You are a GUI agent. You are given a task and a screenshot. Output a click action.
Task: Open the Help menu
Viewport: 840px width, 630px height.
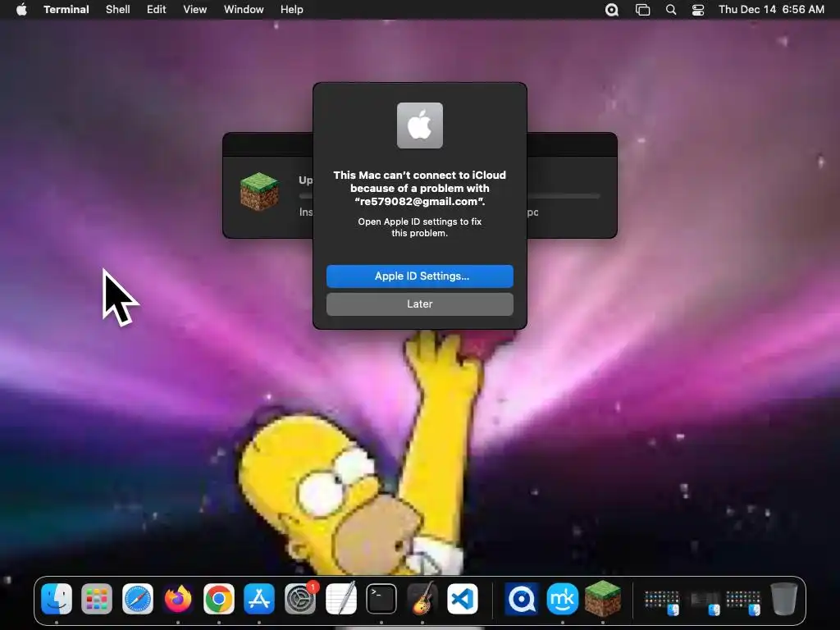coord(292,9)
